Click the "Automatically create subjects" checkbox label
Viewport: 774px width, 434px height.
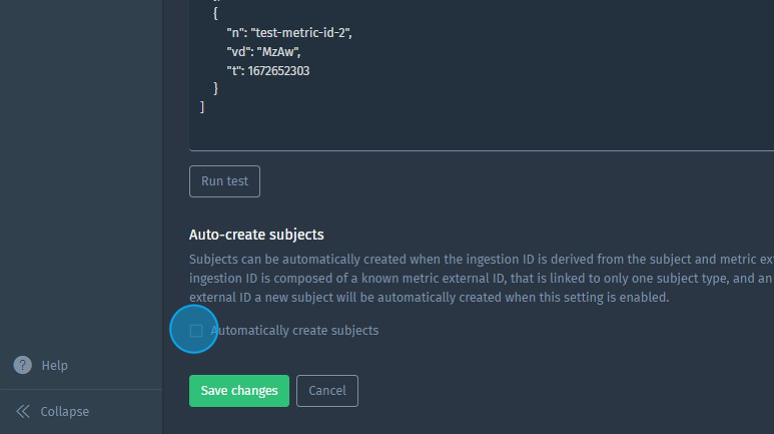[x=294, y=330]
